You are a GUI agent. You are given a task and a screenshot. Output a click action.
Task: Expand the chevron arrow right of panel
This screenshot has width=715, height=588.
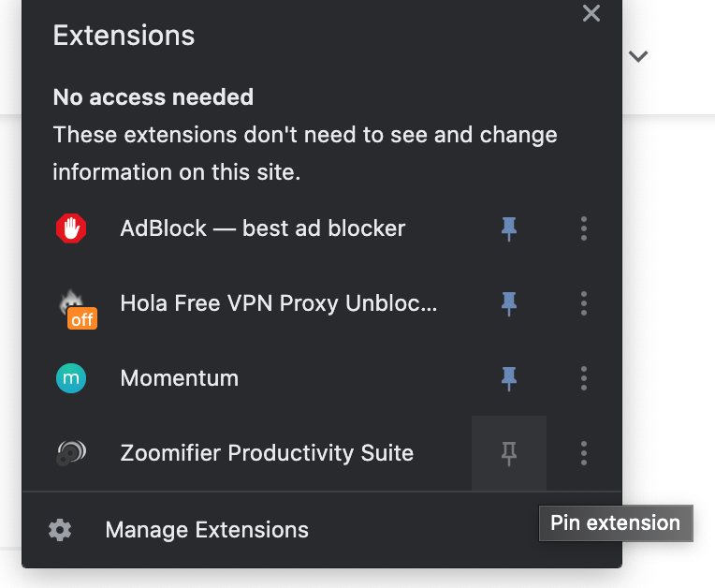(x=638, y=56)
